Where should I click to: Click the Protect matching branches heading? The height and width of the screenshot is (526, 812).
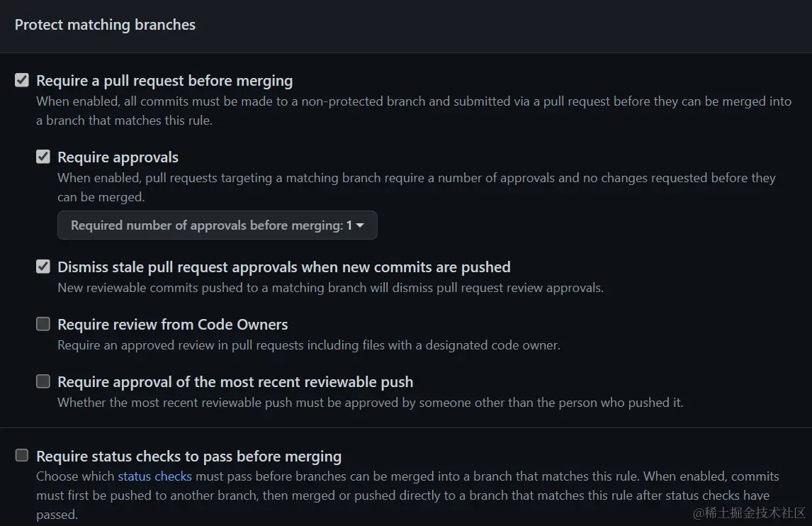click(x=105, y=25)
